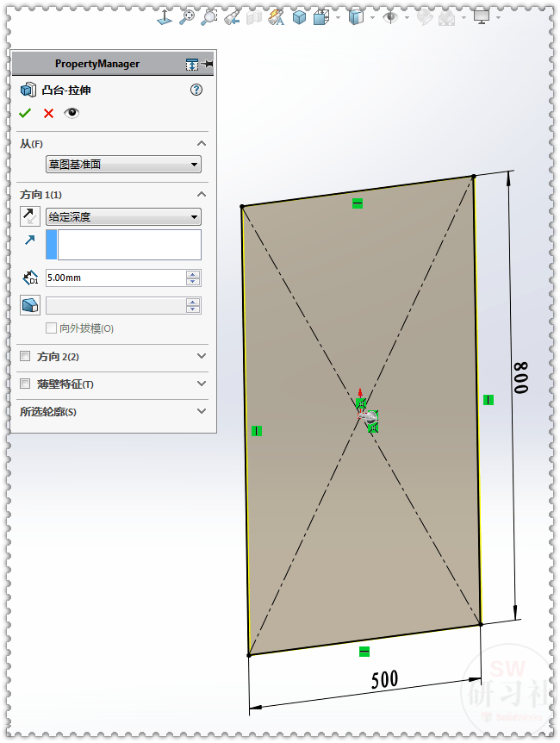Click the View Orientation cube icon
Viewport: 560px width, 743px height.
point(321,18)
